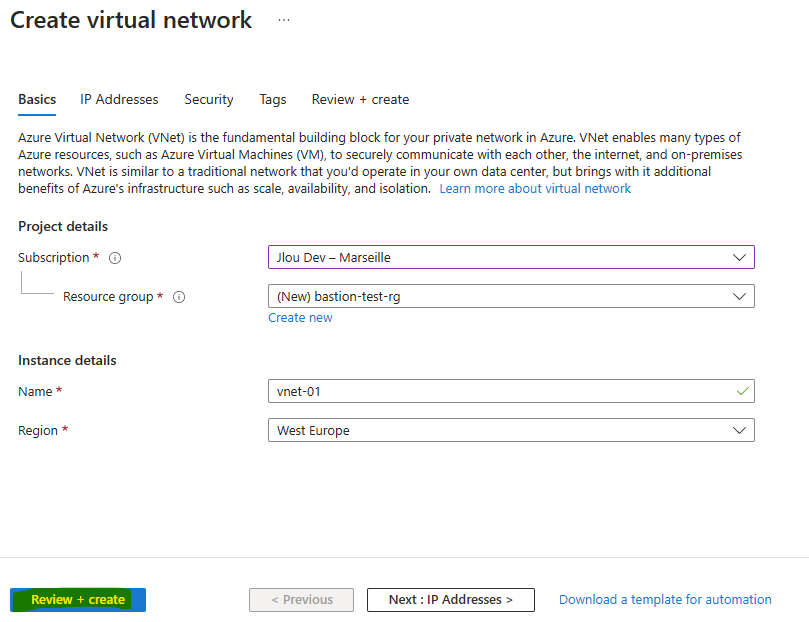Click Next : IP Addresses button
The width and height of the screenshot is (809, 622).
451,600
